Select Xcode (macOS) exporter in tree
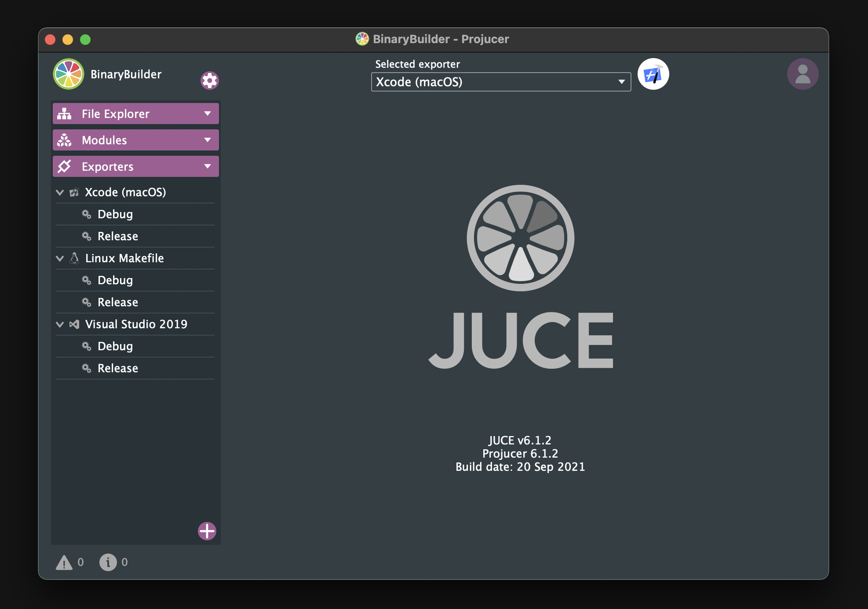868x609 pixels. click(x=135, y=192)
